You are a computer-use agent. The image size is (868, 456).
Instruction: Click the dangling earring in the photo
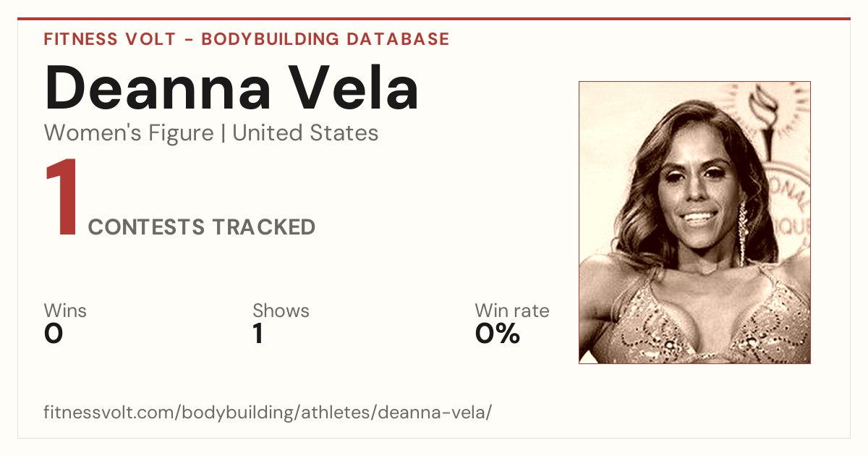pos(742,233)
